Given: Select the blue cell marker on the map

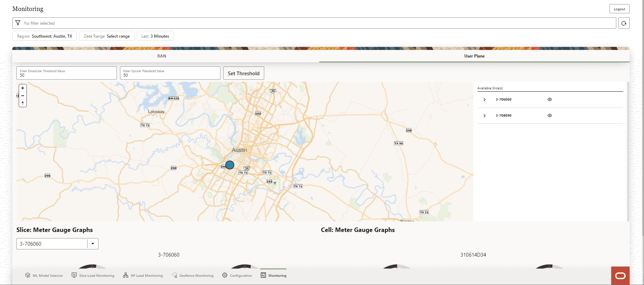Looking at the screenshot, I should (230, 165).
